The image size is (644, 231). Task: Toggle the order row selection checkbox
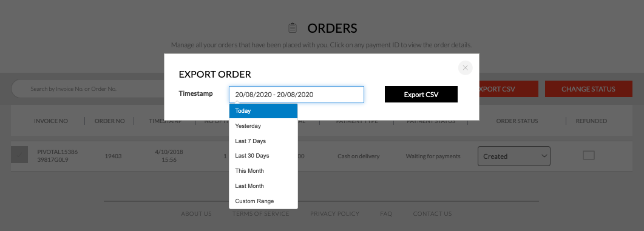pyautogui.click(x=19, y=155)
